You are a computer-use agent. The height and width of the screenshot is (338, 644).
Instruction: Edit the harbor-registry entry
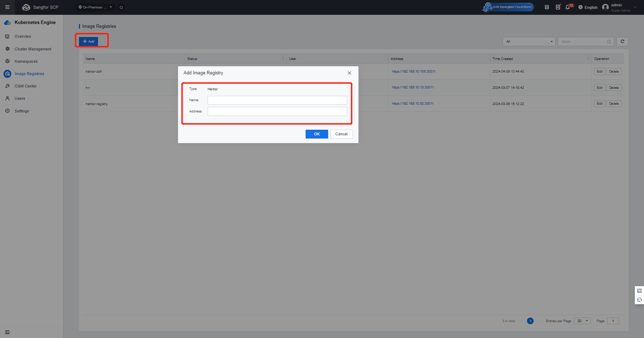(x=600, y=104)
